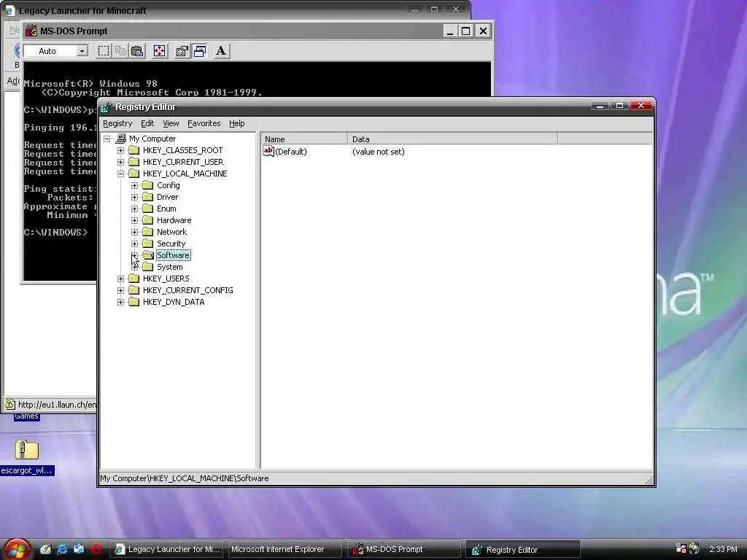The width and height of the screenshot is (747, 560).
Task: Select the Hardware key label
Action: tap(174, 220)
